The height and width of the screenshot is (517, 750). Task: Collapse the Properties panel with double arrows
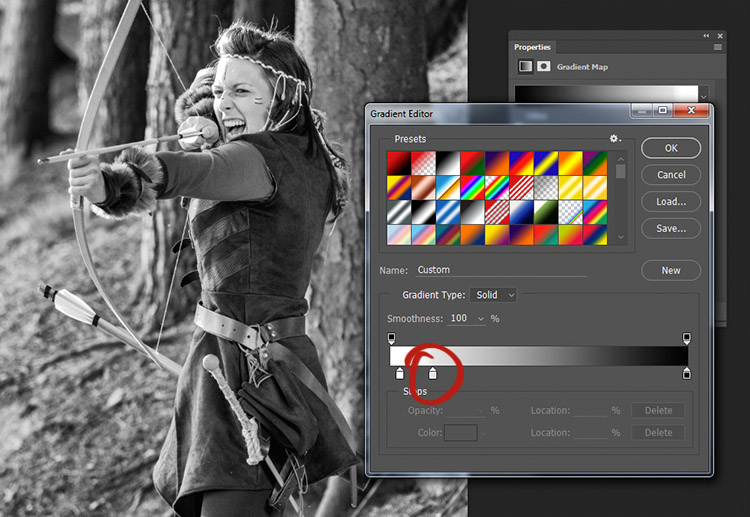706,36
